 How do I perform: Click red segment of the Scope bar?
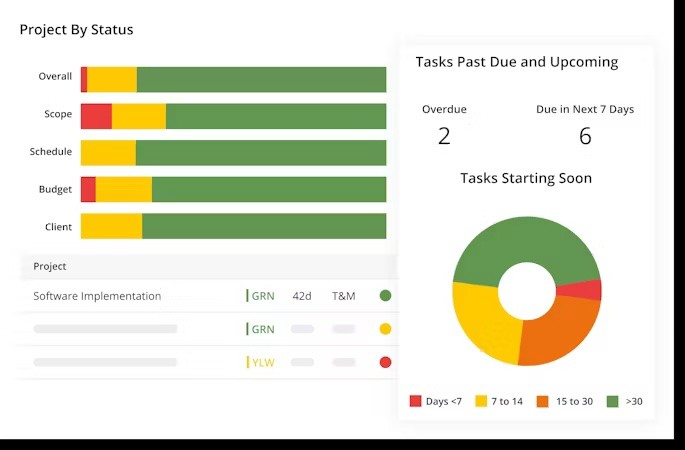(97, 116)
